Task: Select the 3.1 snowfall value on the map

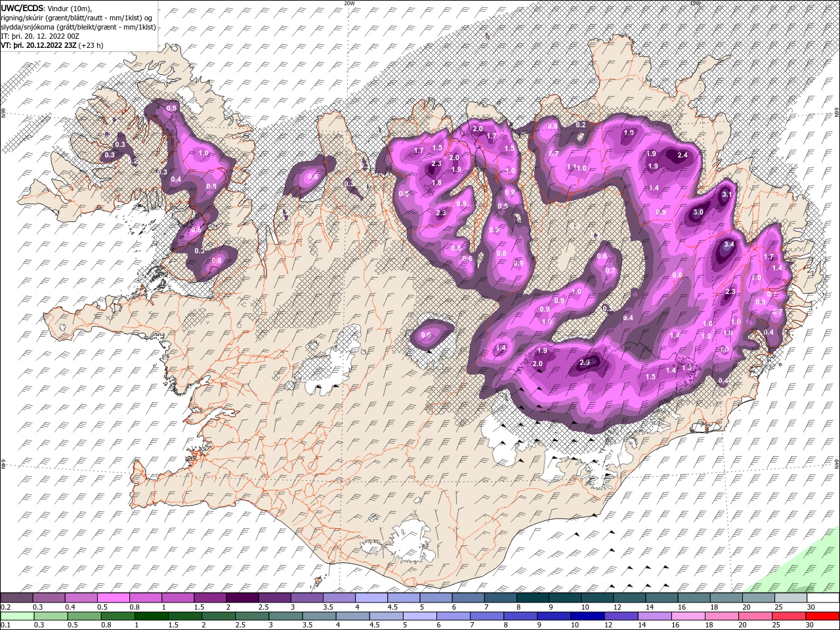Action: [x=726, y=194]
